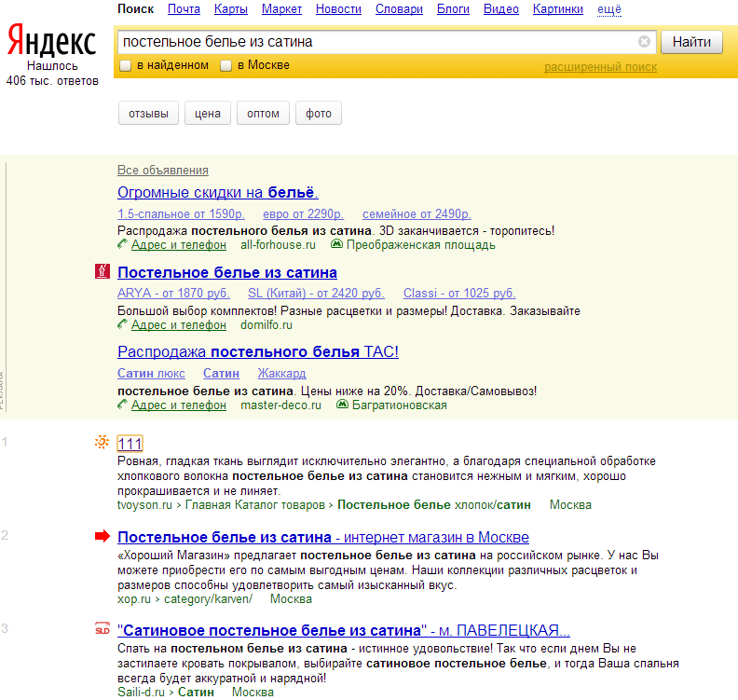This screenshot has height=700, width=738.
Task: Open 'Адрес и телефон' for all-forhouse.ru
Action: click(x=179, y=245)
